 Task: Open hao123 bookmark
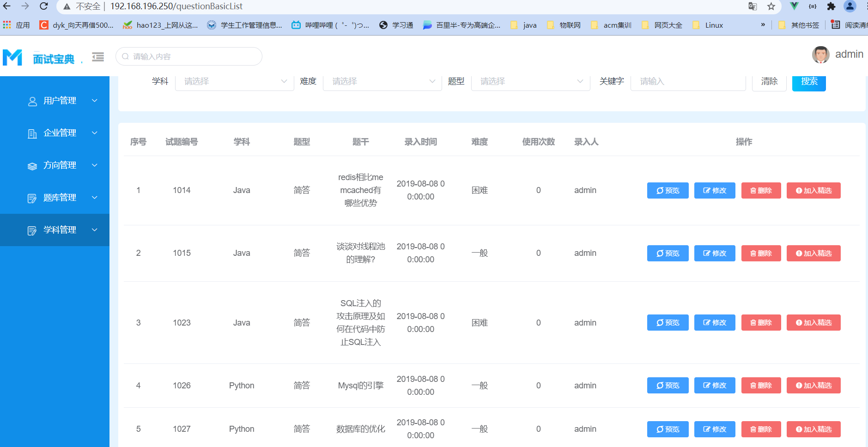[x=160, y=25]
